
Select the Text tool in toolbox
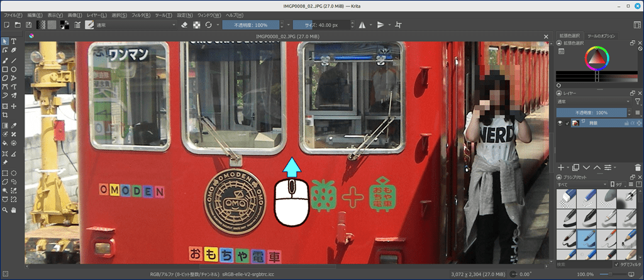coord(13,42)
